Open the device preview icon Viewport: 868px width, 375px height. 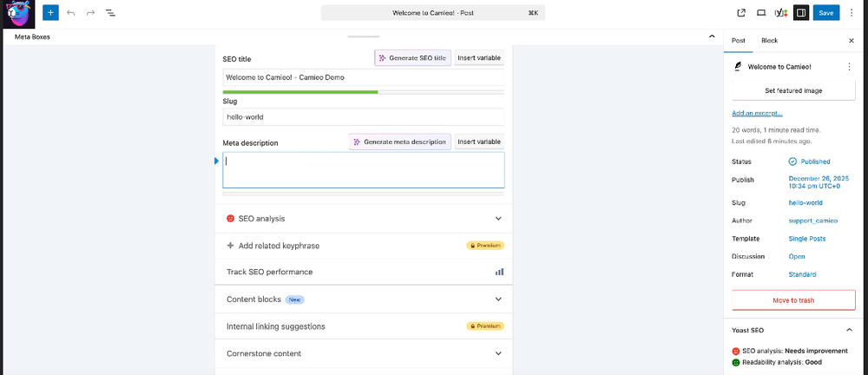[761, 13]
